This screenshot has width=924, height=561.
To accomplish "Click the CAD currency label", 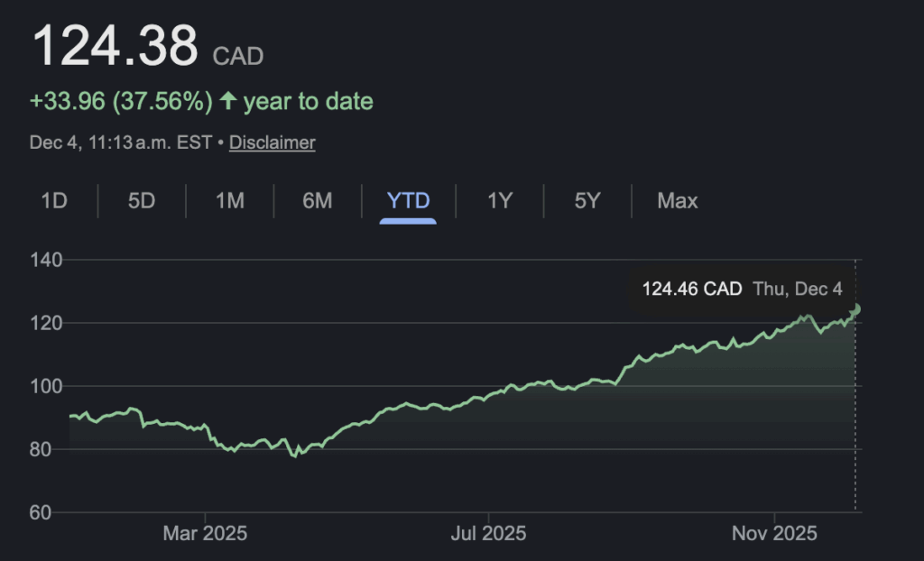I will 238,57.
